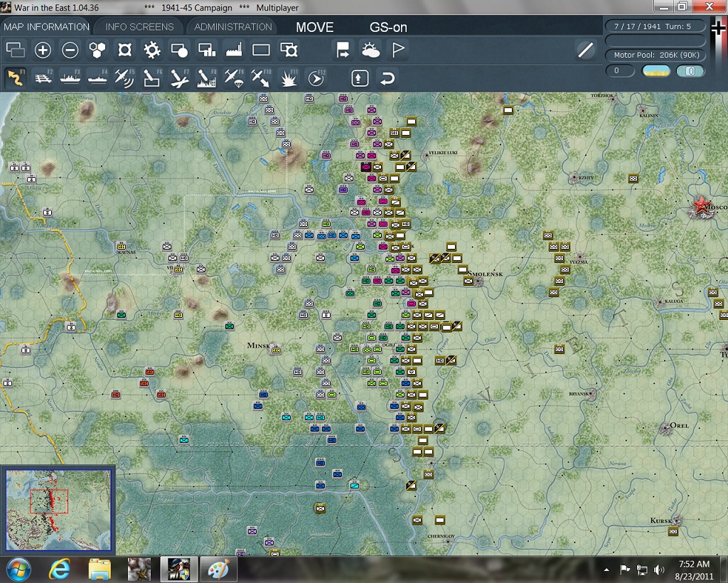Click the rectangle with bar chart icon
The height and width of the screenshot is (583, 728).
coord(207,50)
